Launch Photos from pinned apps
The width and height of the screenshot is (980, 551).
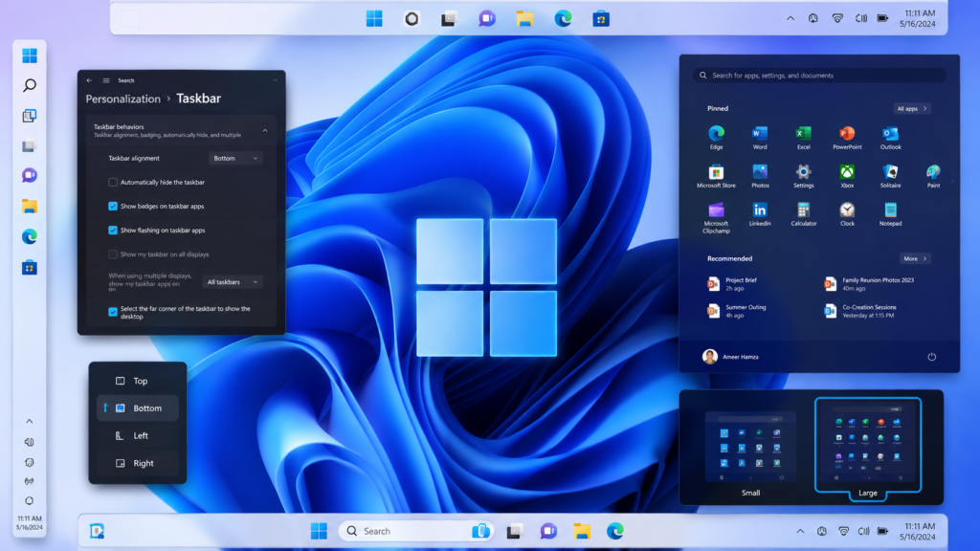click(x=760, y=176)
